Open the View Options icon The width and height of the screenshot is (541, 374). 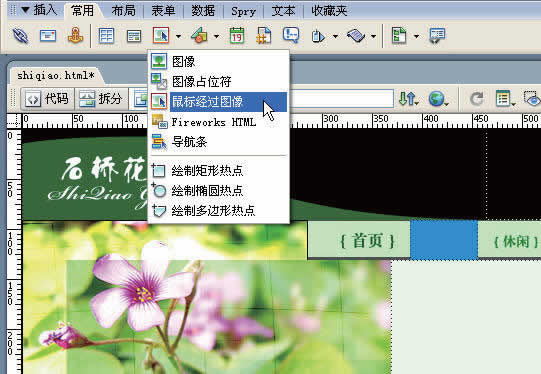point(505,99)
